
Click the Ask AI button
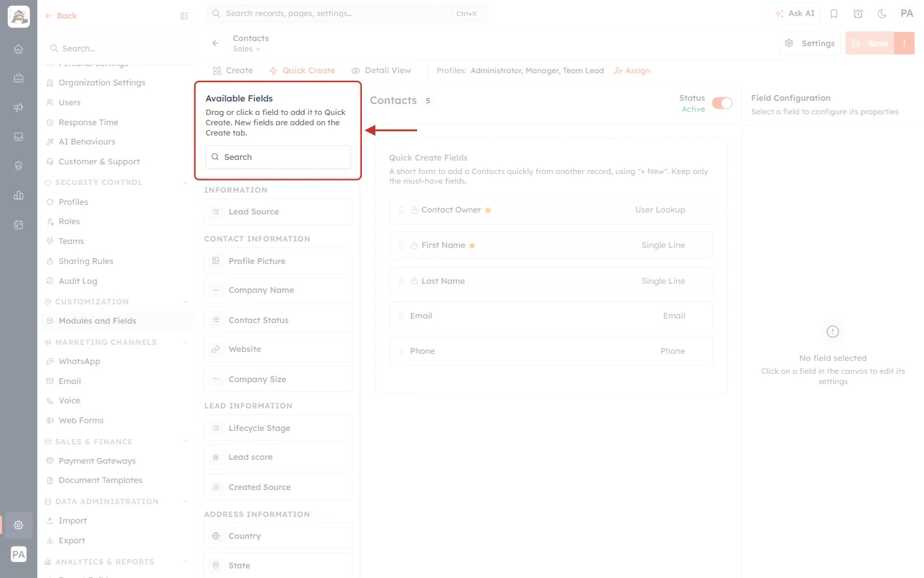[x=794, y=13]
